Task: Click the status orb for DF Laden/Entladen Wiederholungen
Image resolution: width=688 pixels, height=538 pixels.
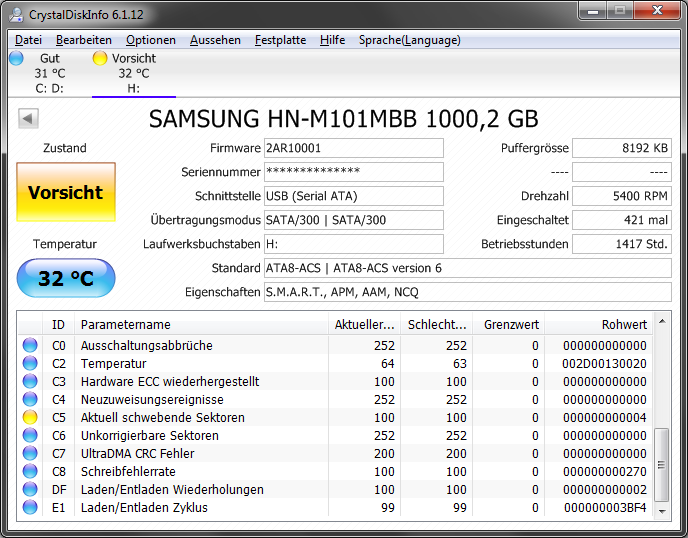Action: coord(30,489)
